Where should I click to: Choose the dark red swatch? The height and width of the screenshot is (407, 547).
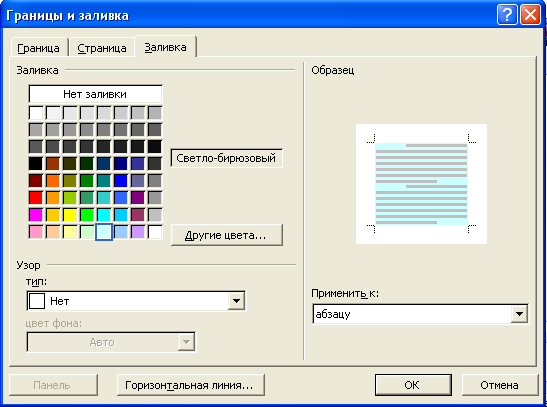click(x=36, y=181)
